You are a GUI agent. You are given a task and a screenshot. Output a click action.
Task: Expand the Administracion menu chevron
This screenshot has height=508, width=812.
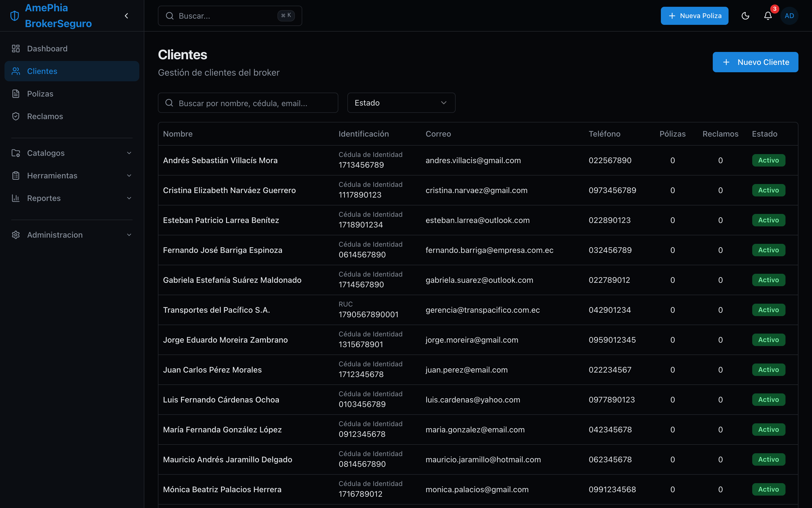pyautogui.click(x=129, y=235)
